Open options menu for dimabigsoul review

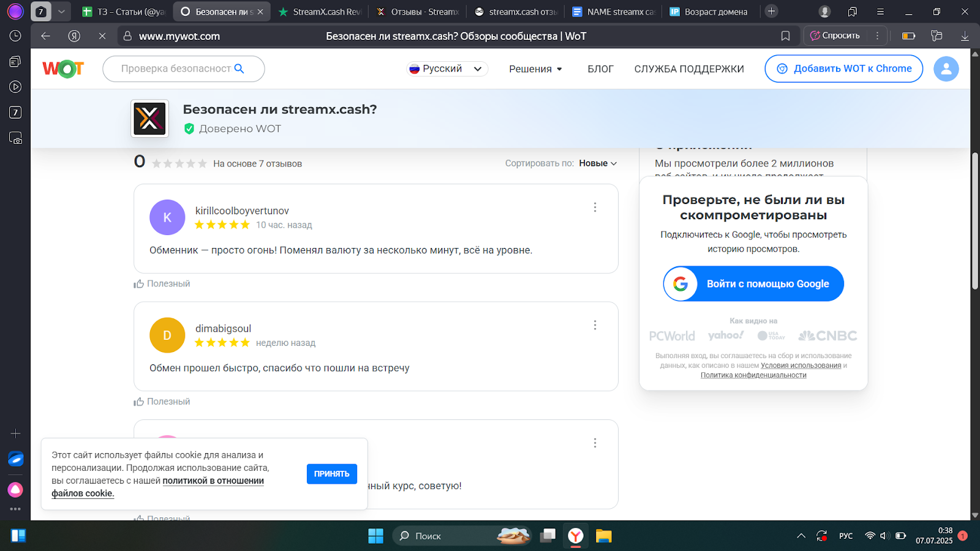click(x=595, y=325)
